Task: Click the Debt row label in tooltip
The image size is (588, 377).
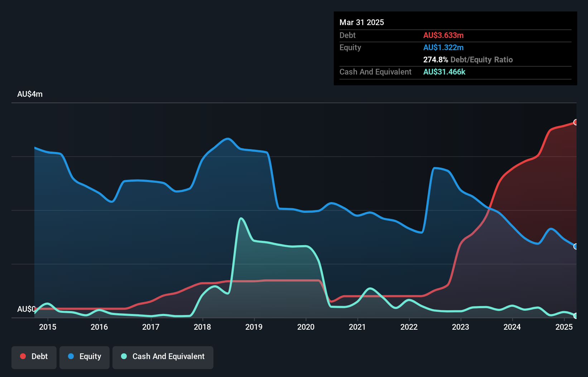Action: (x=347, y=35)
